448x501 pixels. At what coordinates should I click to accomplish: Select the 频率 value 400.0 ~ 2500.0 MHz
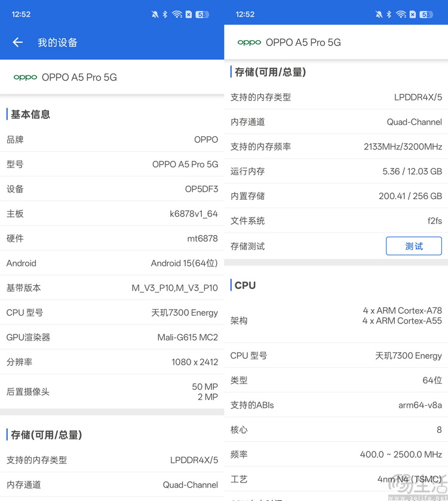tap(401, 454)
